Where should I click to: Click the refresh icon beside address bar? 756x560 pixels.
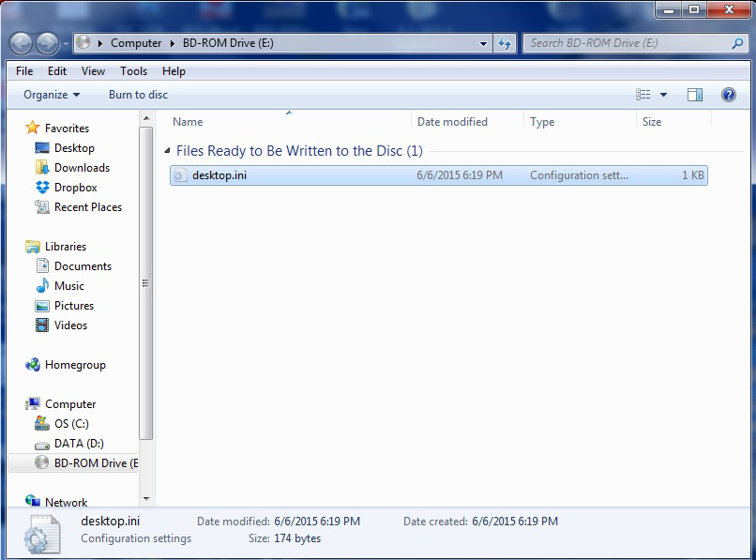[506, 43]
